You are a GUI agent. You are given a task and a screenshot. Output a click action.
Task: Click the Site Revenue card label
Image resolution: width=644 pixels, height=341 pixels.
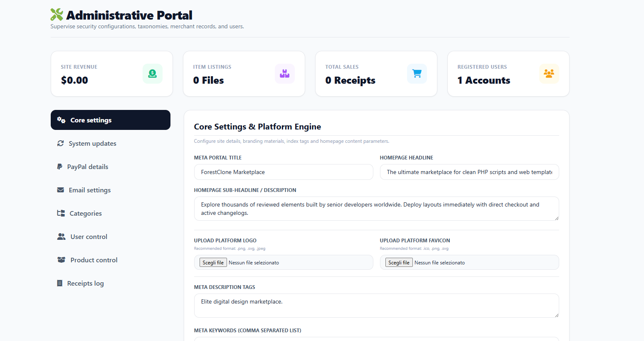pos(79,67)
